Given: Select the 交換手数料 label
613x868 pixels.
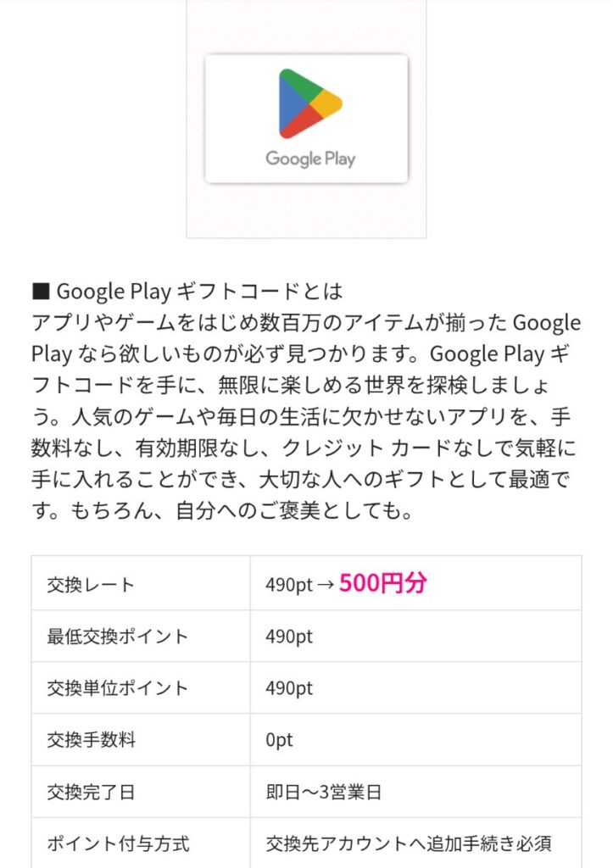Looking at the screenshot, I should [x=91, y=740].
